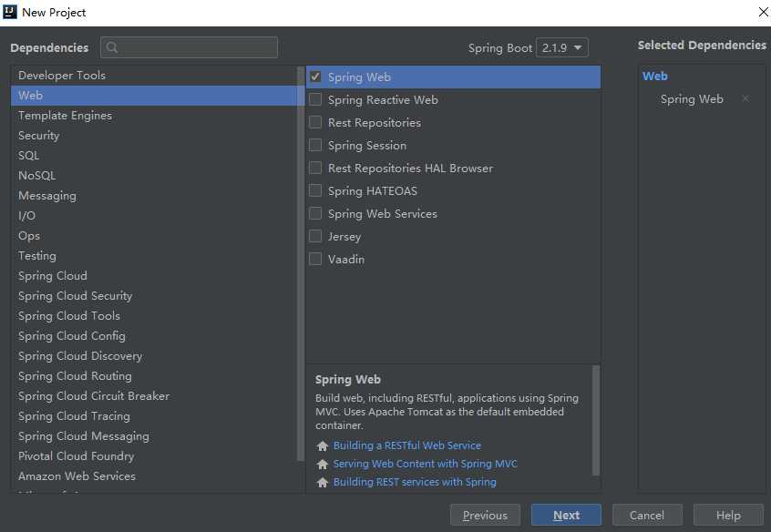Click the home icon beside Building REST services
Viewport: 771px width, 532px height.
pyautogui.click(x=323, y=482)
